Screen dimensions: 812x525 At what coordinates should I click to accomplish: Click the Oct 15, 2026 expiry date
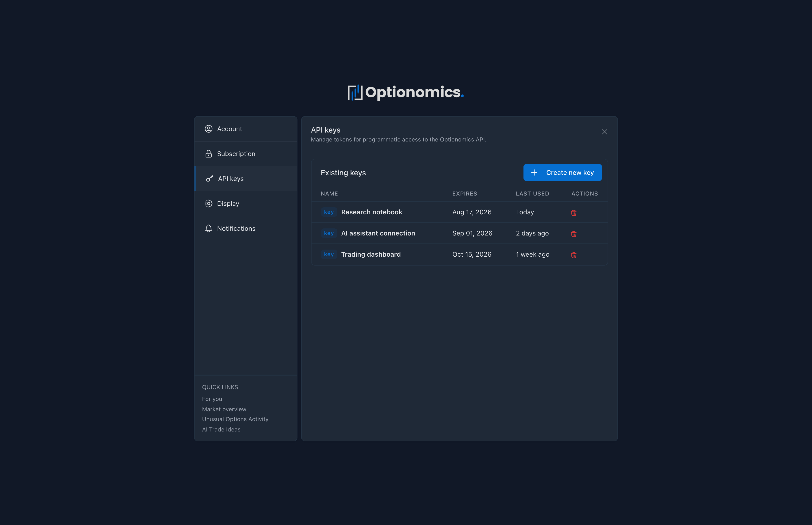click(472, 254)
